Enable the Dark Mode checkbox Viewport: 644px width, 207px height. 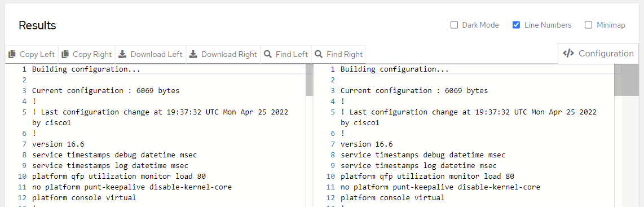pos(454,25)
